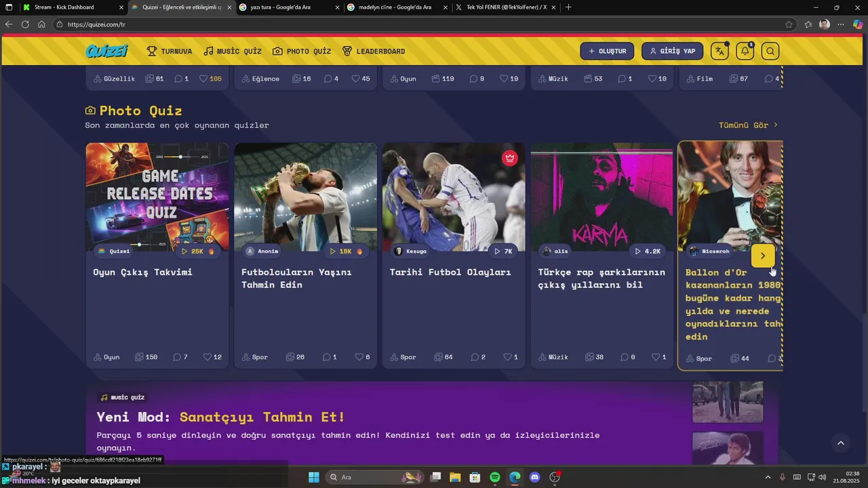Show hidden tray icons chevron

(768, 477)
